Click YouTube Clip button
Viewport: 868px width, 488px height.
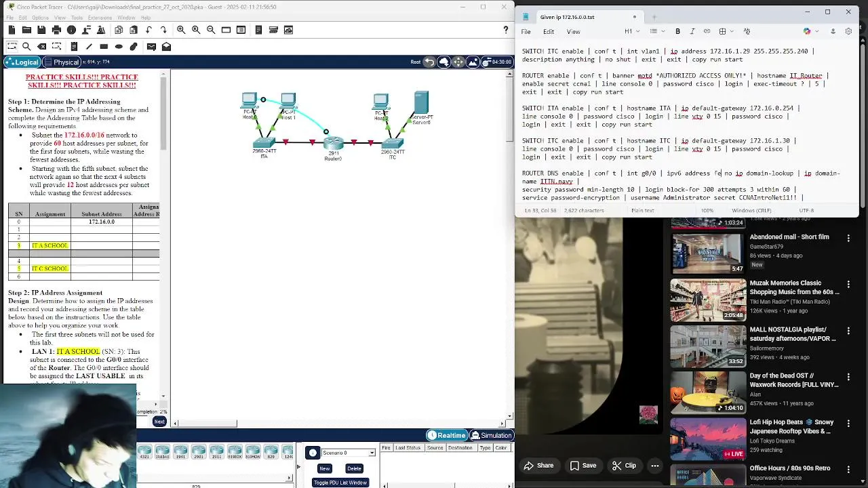click(x=624, y=466)
